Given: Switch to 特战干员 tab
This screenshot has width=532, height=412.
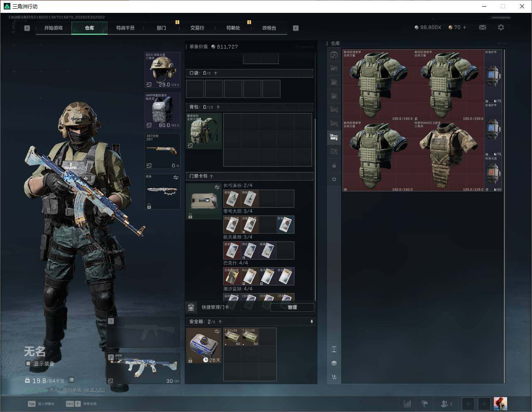Looking at the screenshot, I should (125, 28).
